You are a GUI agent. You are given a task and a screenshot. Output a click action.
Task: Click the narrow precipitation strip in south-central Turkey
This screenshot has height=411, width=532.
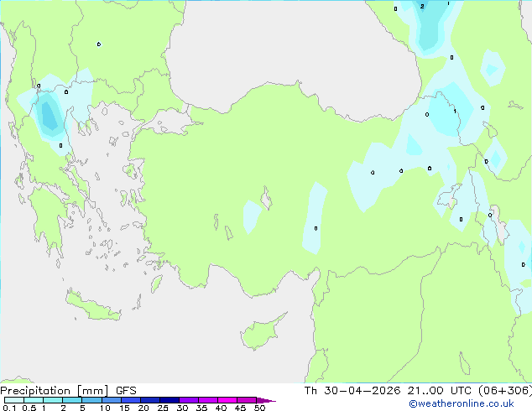coord(314,219)
